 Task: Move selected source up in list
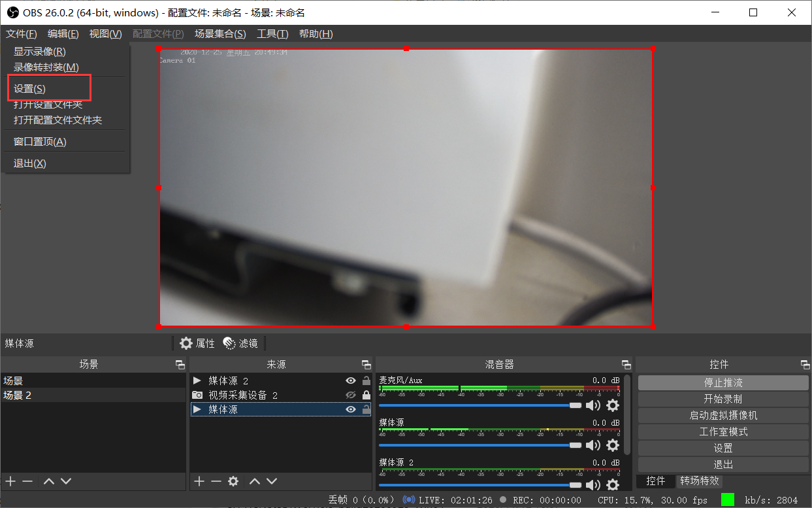255,481
